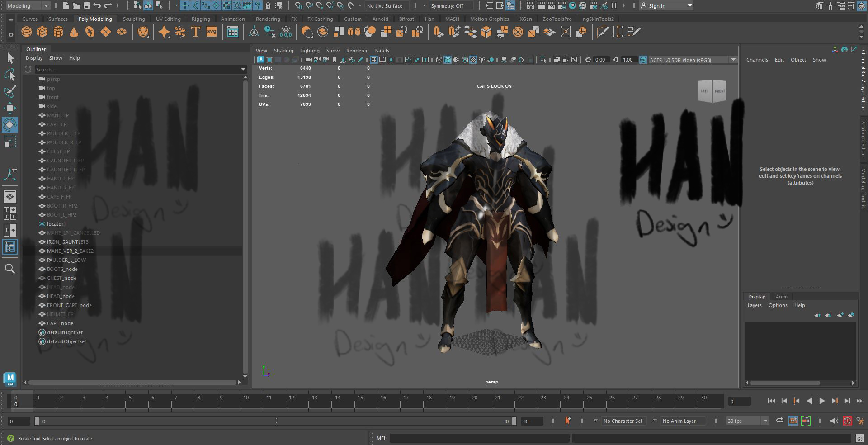Open the viewport Shading menu
The image size is (868, 445).
click(283, 51)
